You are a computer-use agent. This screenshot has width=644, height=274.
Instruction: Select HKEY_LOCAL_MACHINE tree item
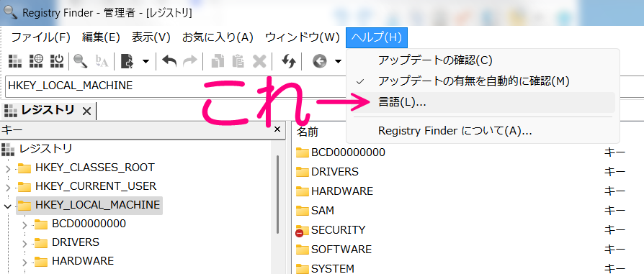pyautogui.click(x=97, y=205)
